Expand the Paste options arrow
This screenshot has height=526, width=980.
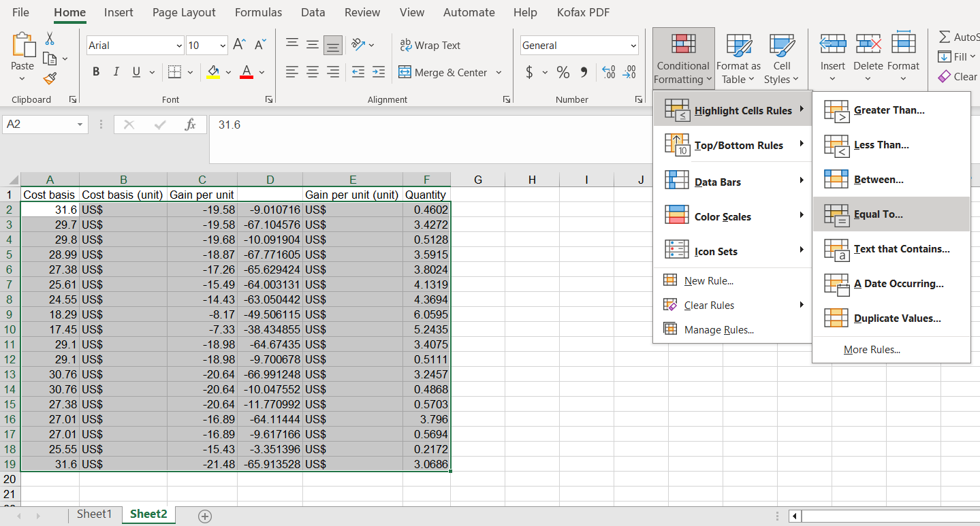22,79
